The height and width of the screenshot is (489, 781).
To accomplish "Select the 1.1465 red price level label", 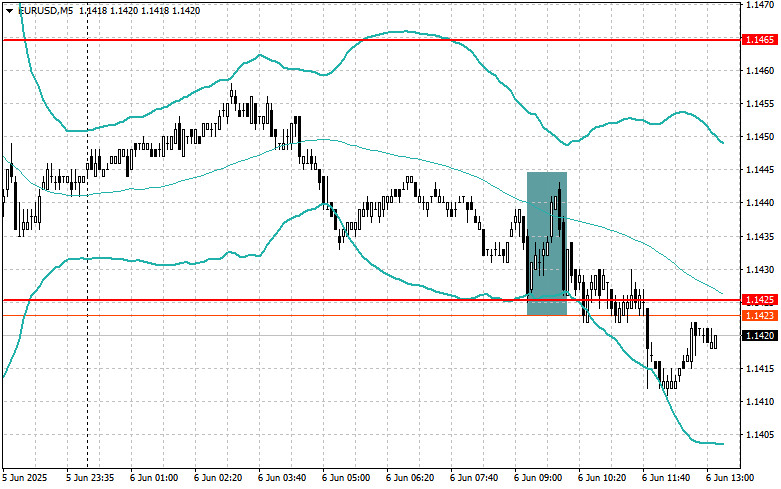I will click(760, 40).
